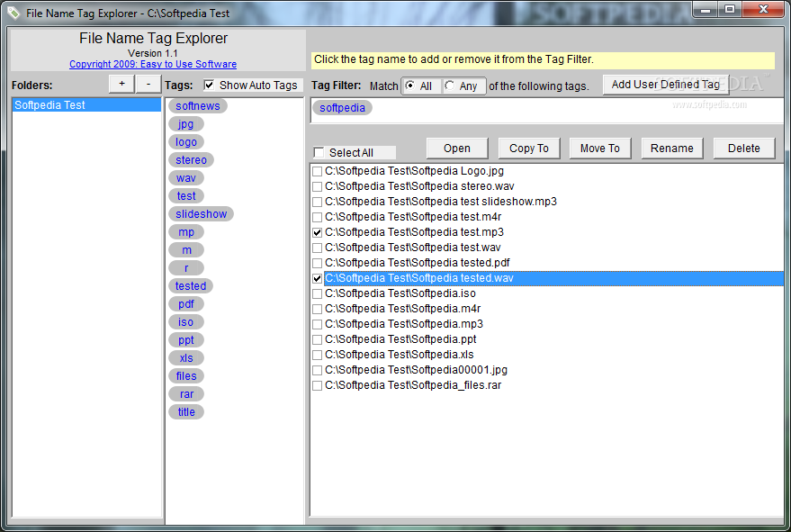This screenshot has height=532, width=791.
Task: Click the Delete button
Action: 744,149
